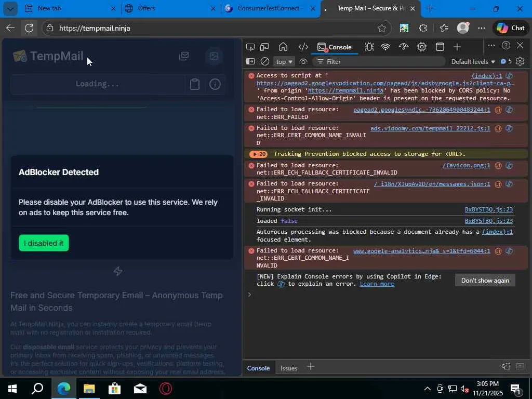Viewport: 532px width, 399px height.
Task: Open the Favorites list icon
Action: click(444, 28)
